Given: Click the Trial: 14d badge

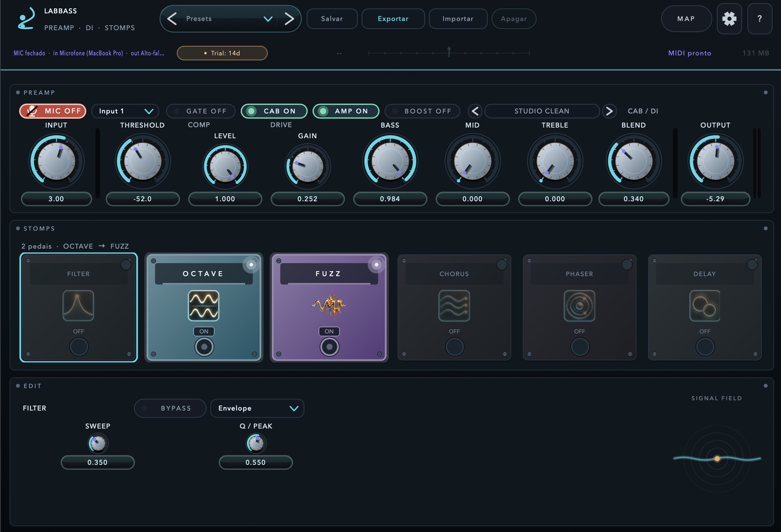Looking at the screenshot, I should click(x=222, y=53).
